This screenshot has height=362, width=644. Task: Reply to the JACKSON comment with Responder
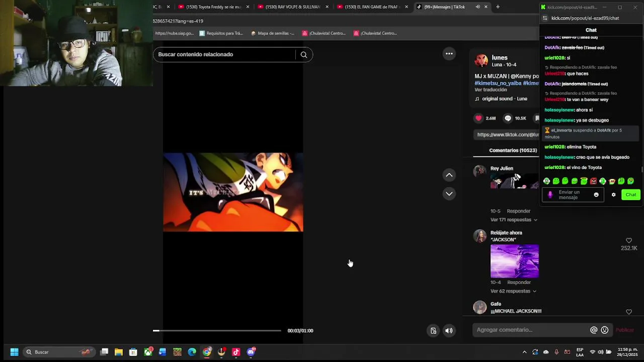coord(519,283)
